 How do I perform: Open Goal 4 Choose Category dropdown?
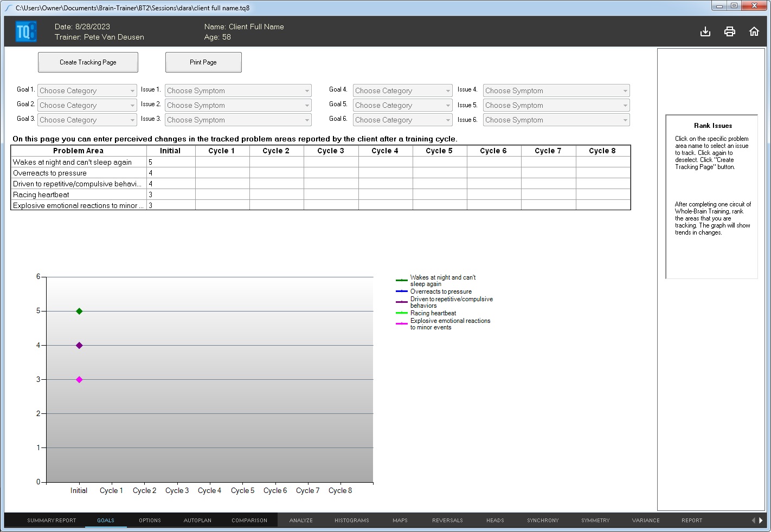click(x=403, y=90)
